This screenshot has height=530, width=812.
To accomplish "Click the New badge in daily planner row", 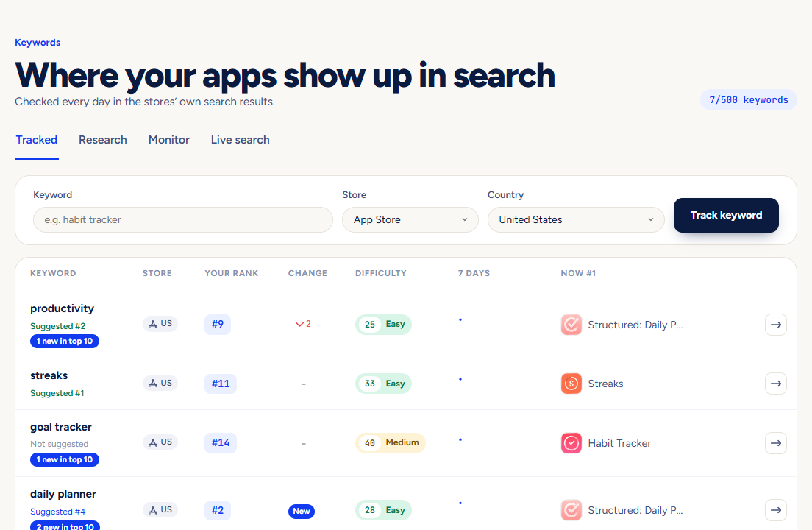I will click(302, 512).
